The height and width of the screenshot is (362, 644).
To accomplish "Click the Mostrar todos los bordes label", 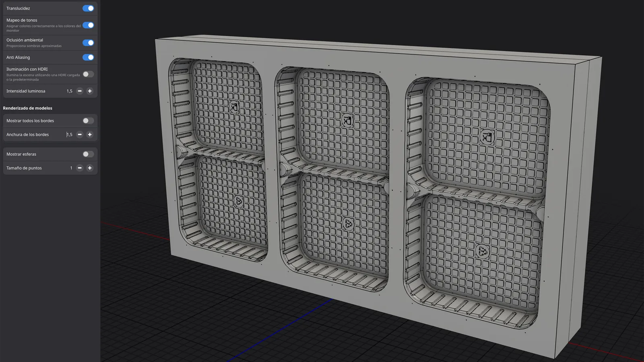I will click(x=30, y=121).
